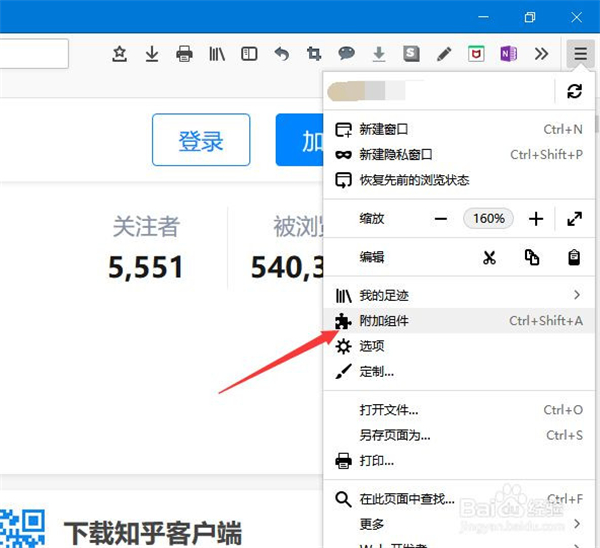
Task: Click the menu's vertical scrollbar thumb
Action: click(x=597, y=124)
